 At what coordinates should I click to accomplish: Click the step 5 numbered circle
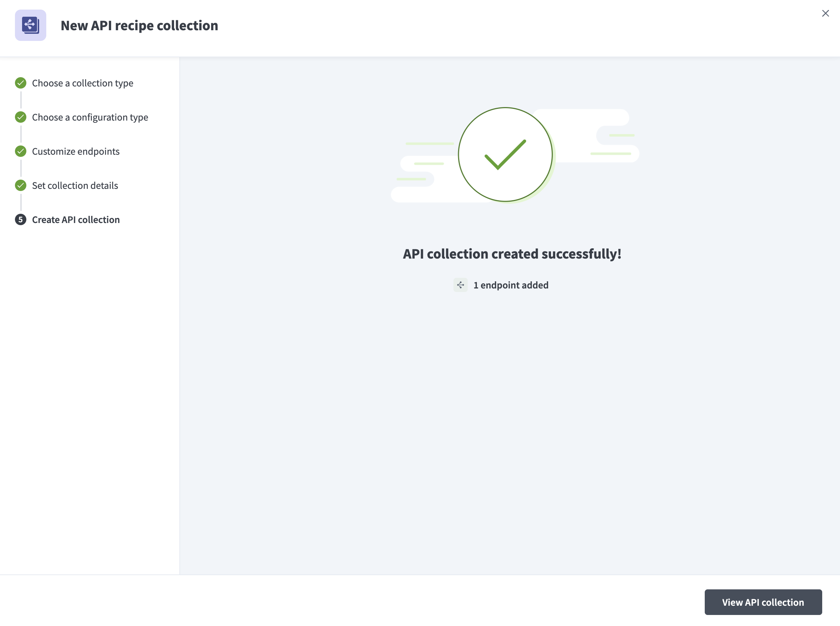tap(21, 219)
